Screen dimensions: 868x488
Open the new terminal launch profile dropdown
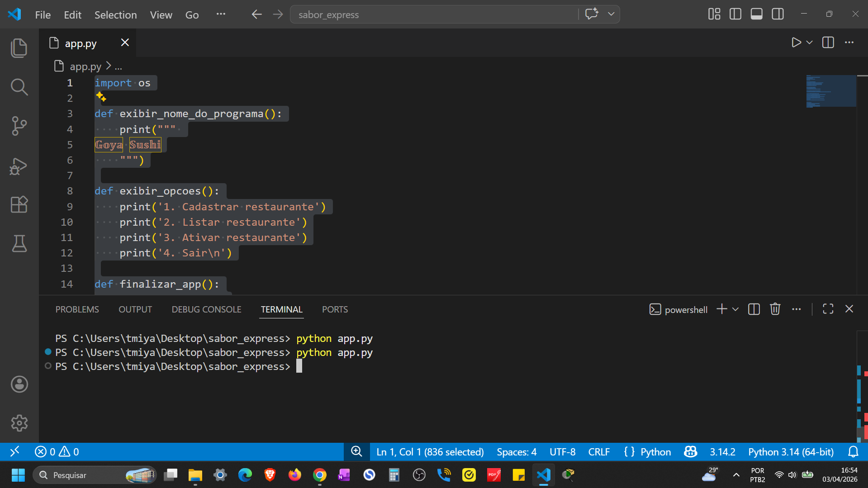coord(735,309)
